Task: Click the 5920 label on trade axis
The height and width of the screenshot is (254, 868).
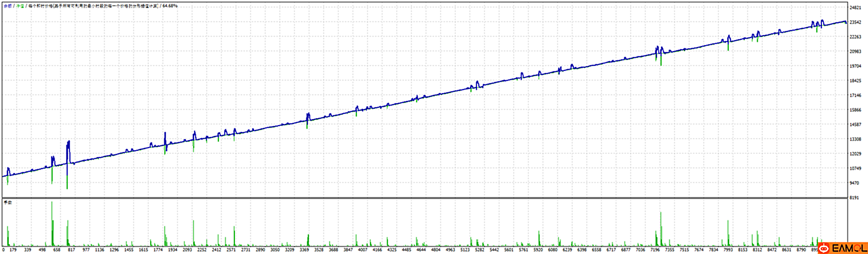Action: click(538, 250)
